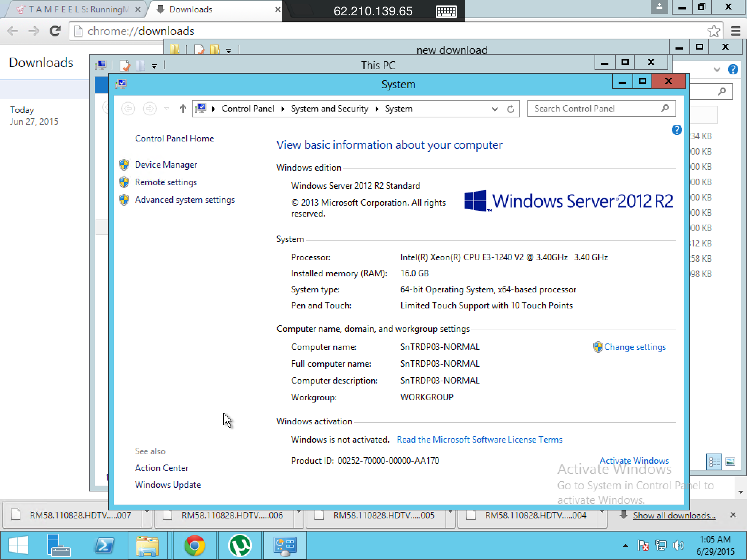Click Properties icon in This PC toolbar
This screenshot has height=560, width=747.
click(125, 66)
